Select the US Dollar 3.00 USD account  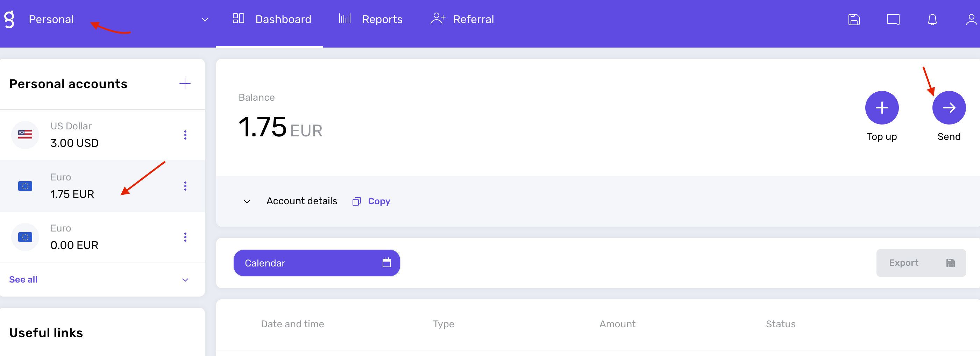102,135
